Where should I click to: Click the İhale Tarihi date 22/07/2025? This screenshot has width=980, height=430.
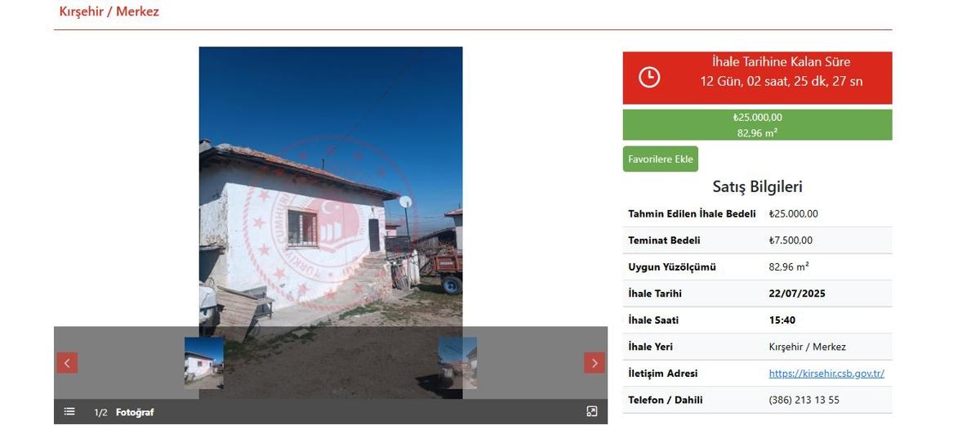point(797,293)
